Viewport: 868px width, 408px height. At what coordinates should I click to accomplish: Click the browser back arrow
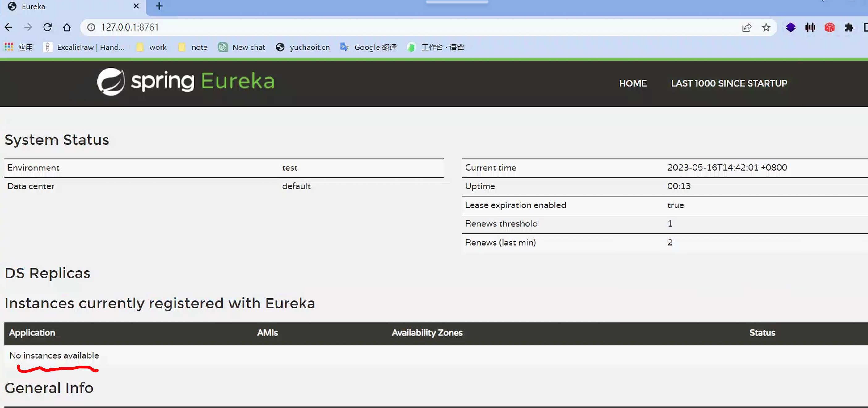click(8, 27)
